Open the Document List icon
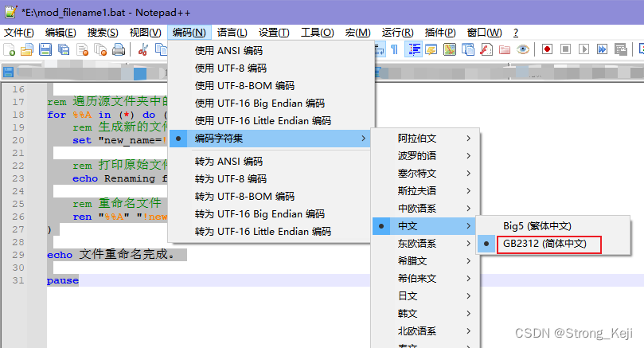The height and width of the screenshot is (348, 644). coord(468,49)
